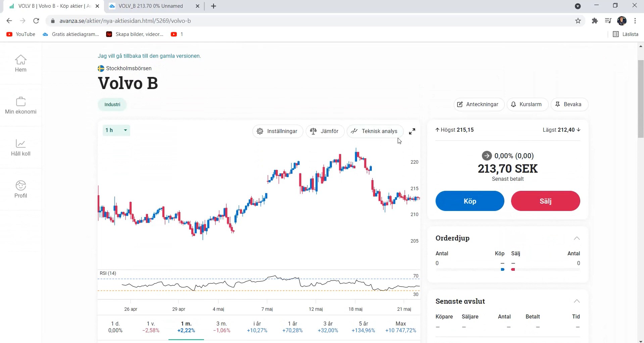Click the red Sälj button
Viewport: 644px width, 343px height.
(545, 201)
